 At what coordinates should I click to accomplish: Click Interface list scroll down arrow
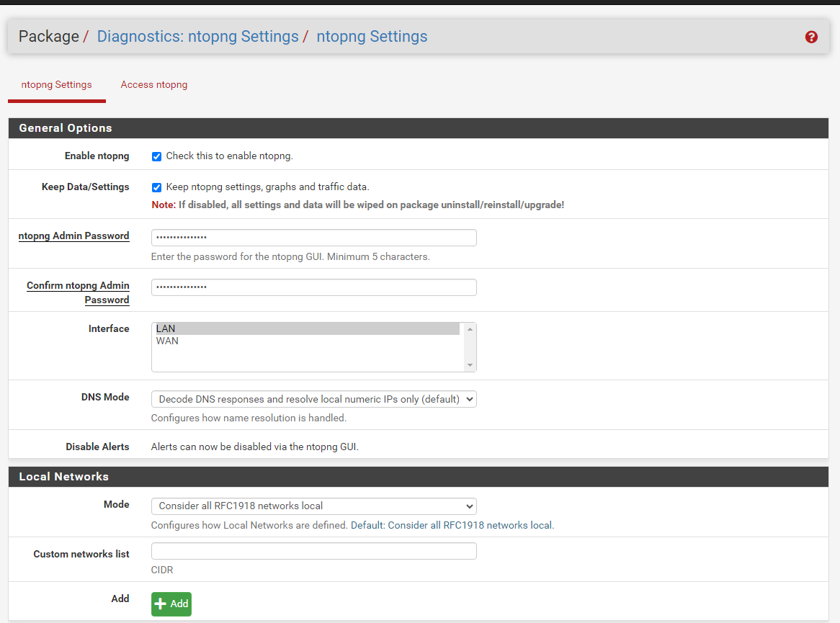tap(470, 365)
